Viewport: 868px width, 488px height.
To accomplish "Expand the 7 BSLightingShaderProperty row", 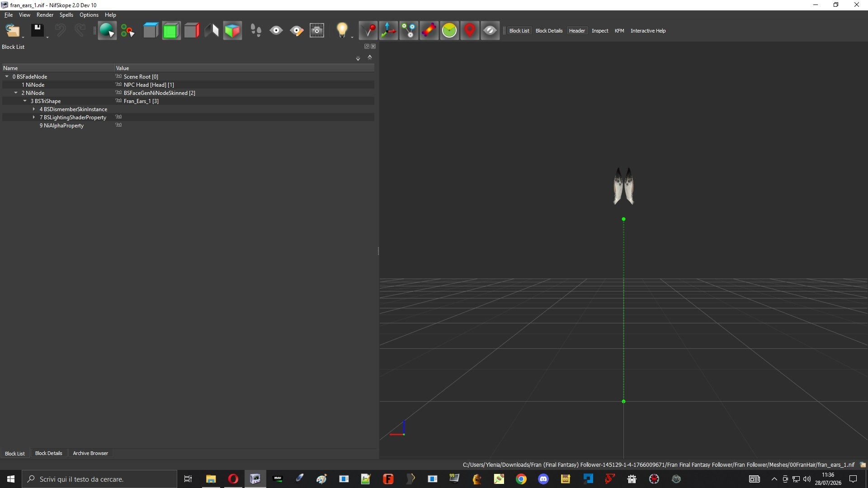I will click(34, 117).
